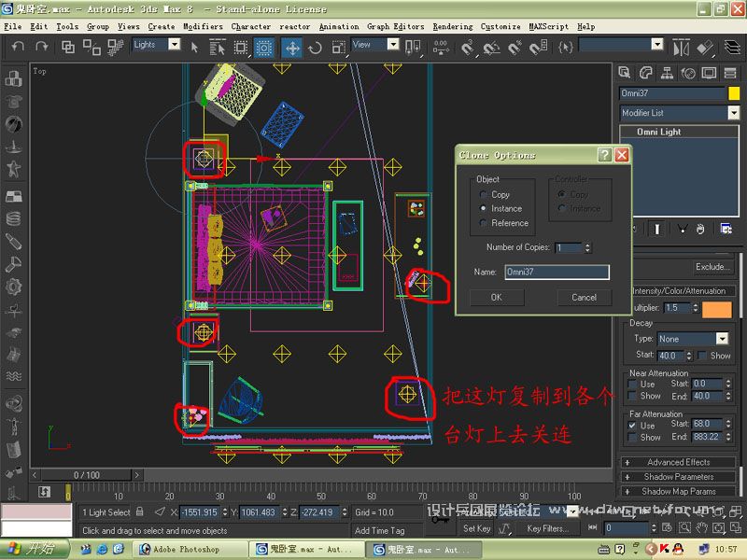Open the Rendering menu
Viewport: 747px width, 560px height.
point(453,27)
